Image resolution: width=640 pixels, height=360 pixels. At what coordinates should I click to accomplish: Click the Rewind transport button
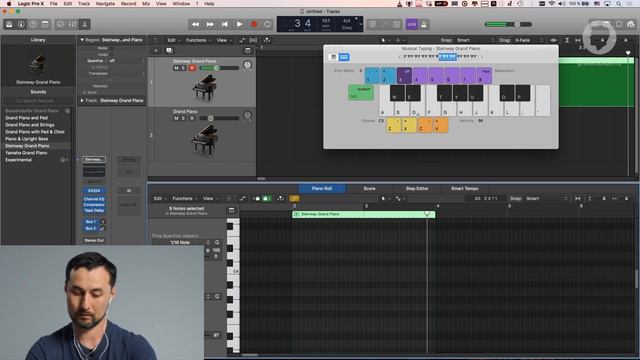[x=196, y=24]
